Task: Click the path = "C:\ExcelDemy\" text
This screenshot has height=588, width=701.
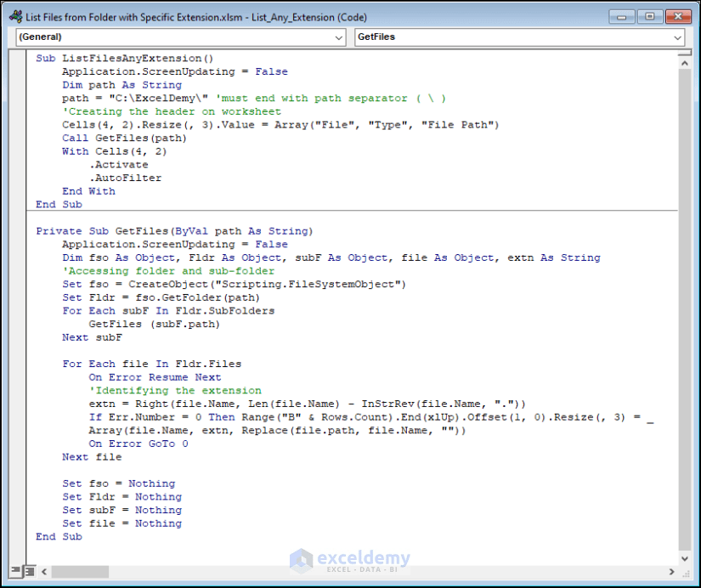Action: point(135,99)
